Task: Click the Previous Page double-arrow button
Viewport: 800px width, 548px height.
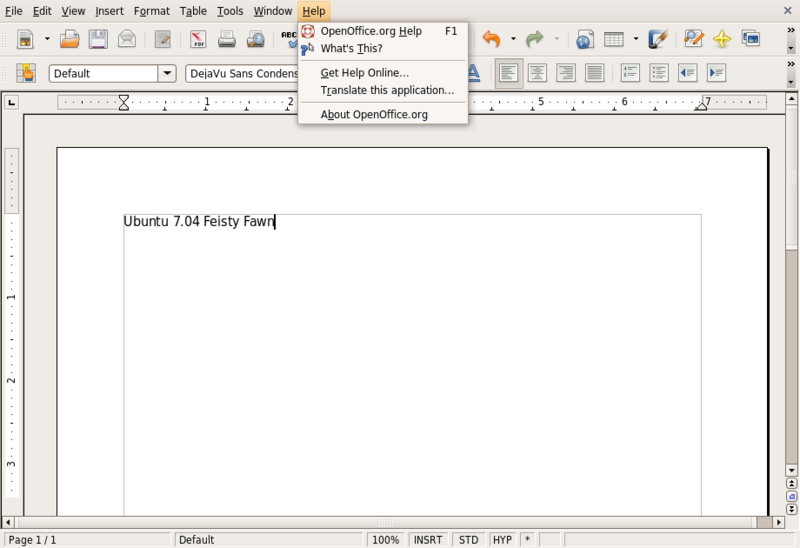Action: [791, 483]
